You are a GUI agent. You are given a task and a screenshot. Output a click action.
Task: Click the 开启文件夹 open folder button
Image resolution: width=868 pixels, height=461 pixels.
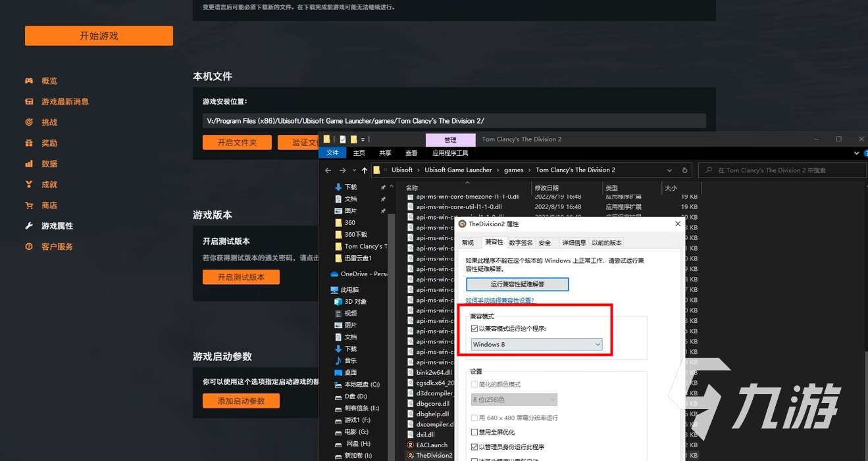(237, 142)
